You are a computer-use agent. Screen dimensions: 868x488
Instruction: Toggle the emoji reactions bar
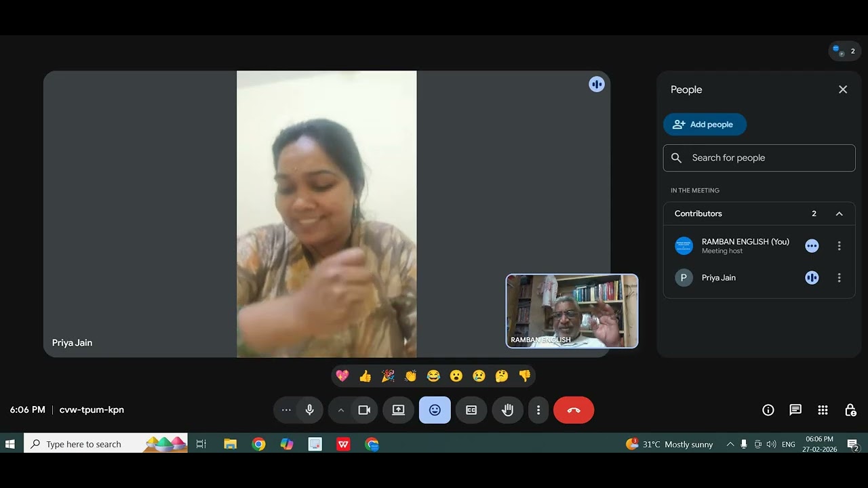click(x=435, y=410)
